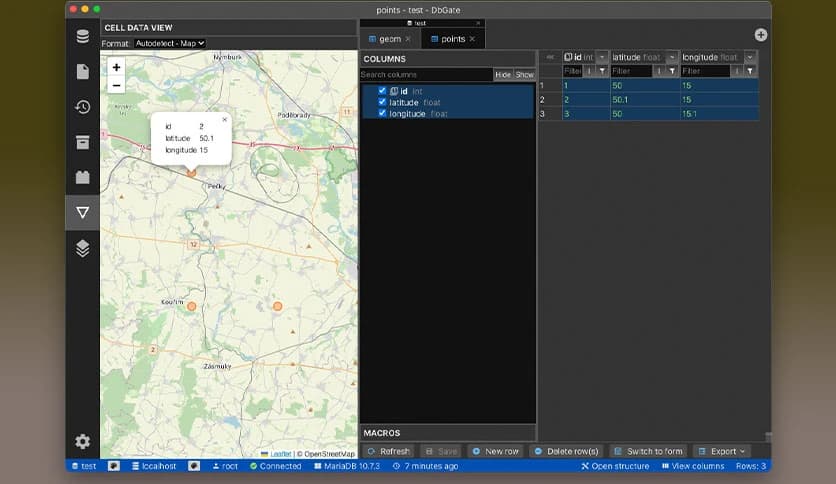The width and height of the screenshot is (836, 484).
Task: Open the Format Autodetect - Map dropdown
Action: [x=169, y=43]
